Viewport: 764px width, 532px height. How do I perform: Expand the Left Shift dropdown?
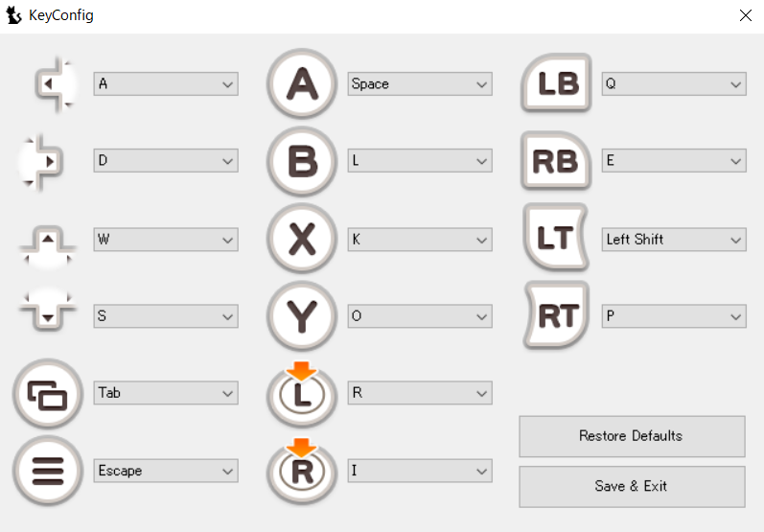pos(674,240)
